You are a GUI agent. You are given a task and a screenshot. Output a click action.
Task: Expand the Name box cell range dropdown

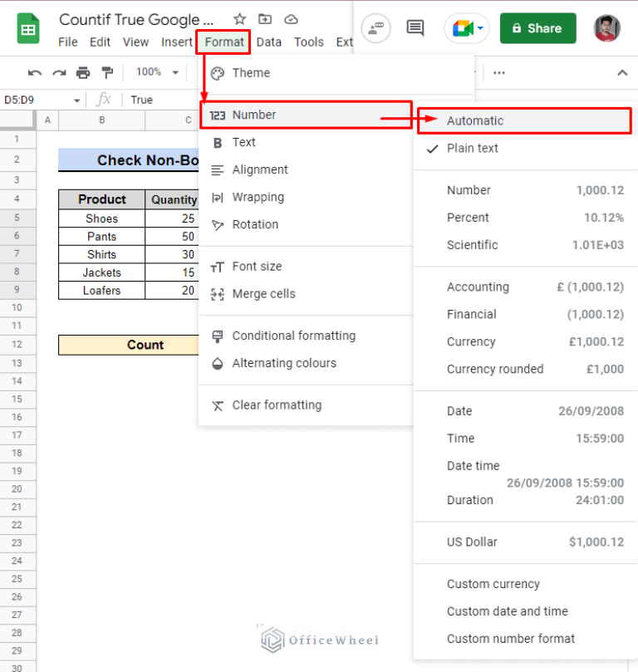(77, 100)
